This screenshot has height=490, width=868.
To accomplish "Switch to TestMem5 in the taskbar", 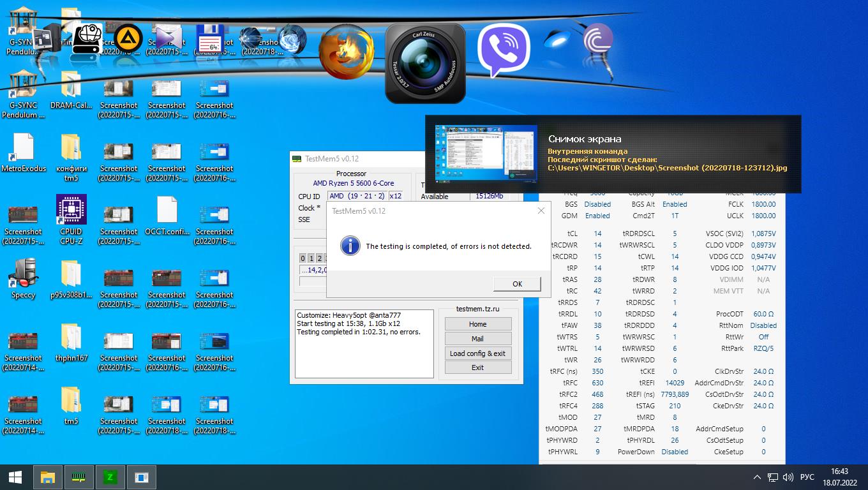I will pyautogui.click(x=79, y=477).
